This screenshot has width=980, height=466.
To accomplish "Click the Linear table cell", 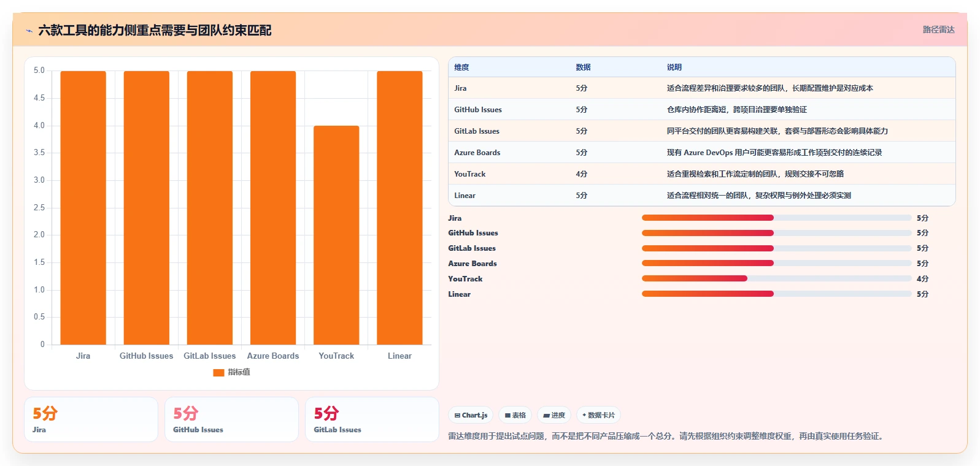I will tap(465, 196).
